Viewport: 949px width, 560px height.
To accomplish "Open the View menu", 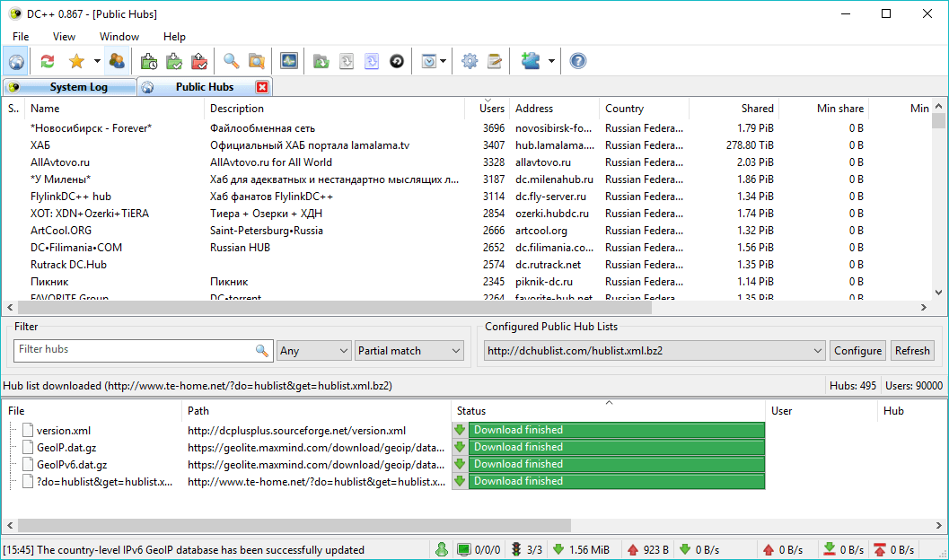I will (x=63, y=36).
